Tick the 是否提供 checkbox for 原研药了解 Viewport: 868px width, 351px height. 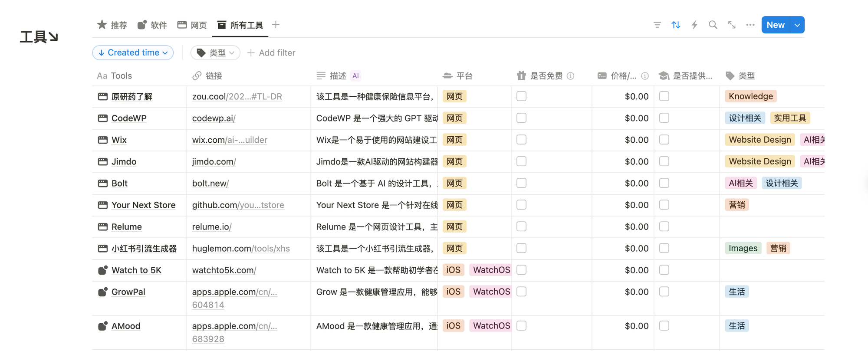(664, 96)
